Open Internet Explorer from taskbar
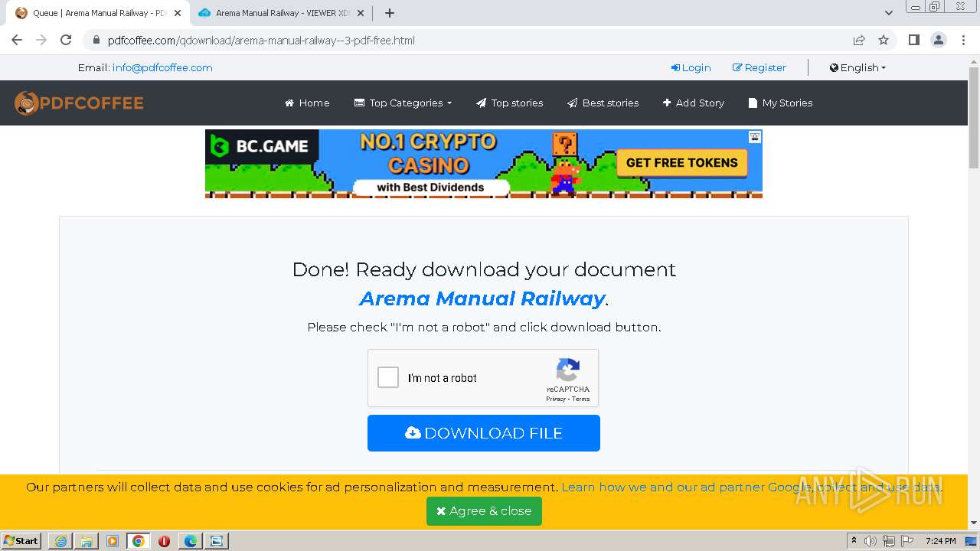 tap(60, 541)
